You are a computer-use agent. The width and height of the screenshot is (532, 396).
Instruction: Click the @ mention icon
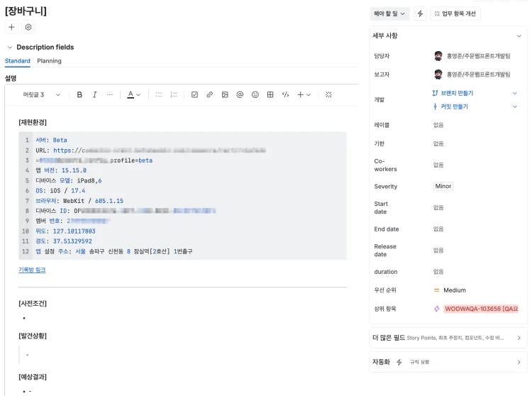pyautogui.click(x=240, y=94)
